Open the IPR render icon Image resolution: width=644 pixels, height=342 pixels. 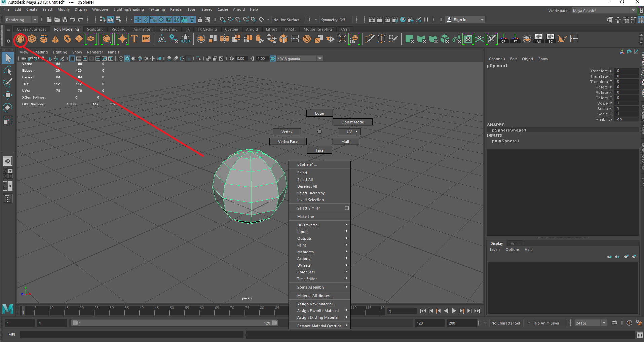pos(387,20)
